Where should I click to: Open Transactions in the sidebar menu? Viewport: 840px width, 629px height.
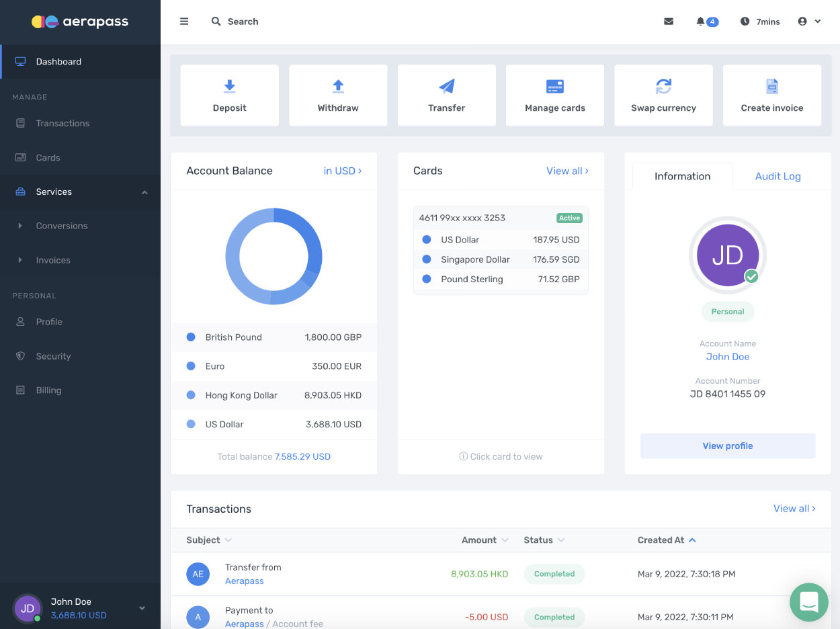81,124
